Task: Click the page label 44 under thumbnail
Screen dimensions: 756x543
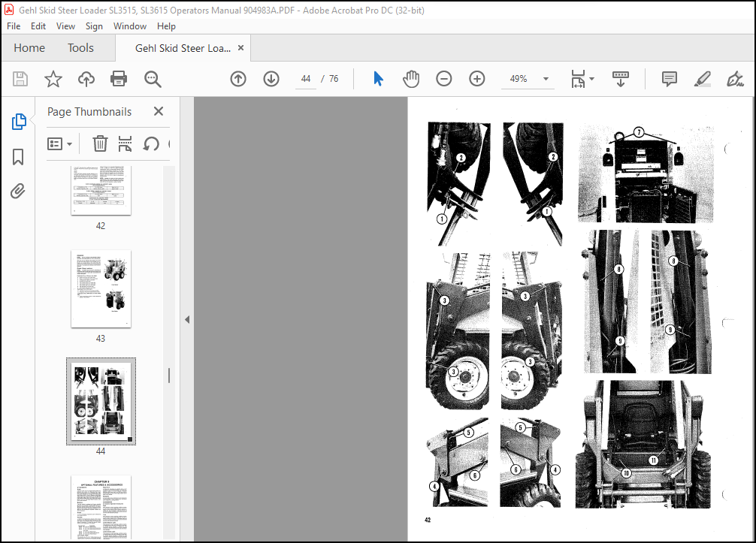Action: [100, 451]
